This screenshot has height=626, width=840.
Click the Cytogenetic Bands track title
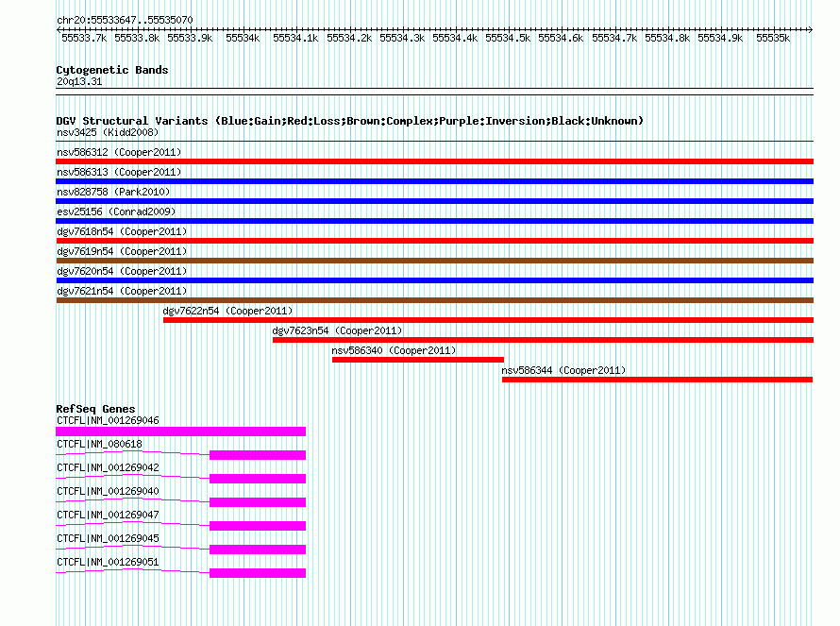pos(112,70)
